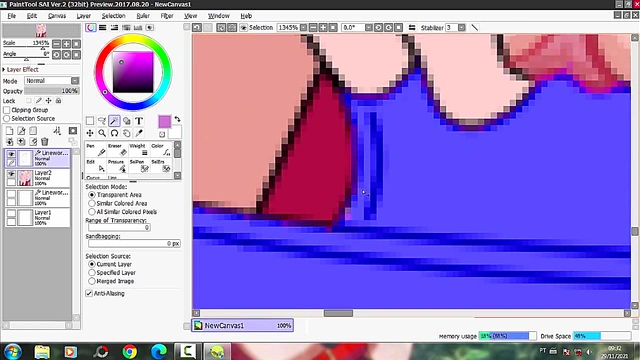Open the Selection menu
Screen dimensions: 640x360
(113, 16)
